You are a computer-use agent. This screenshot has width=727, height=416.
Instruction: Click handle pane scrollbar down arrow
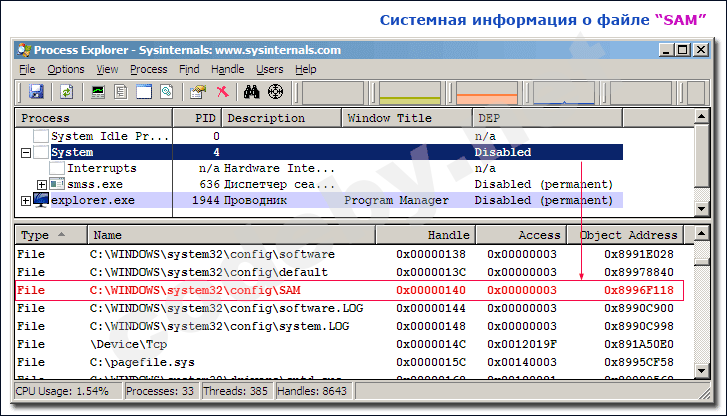tap(701, 371)
